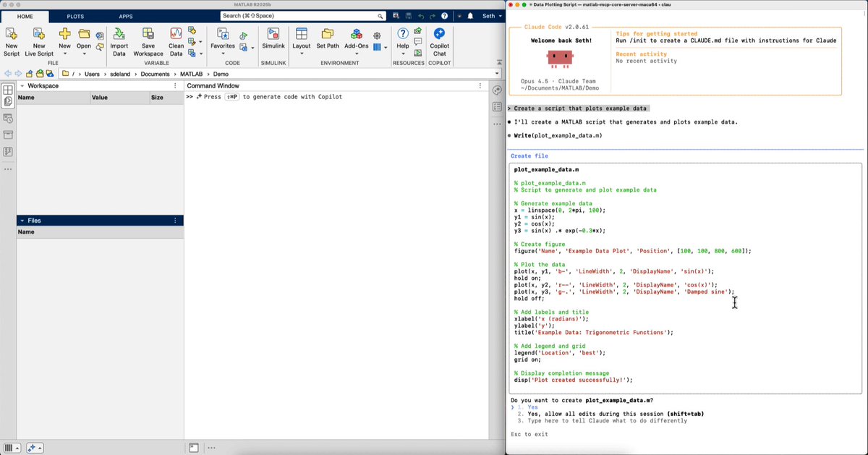Collapse the Workspace panel
Screen dimensions: 868x455
[22, 86]
